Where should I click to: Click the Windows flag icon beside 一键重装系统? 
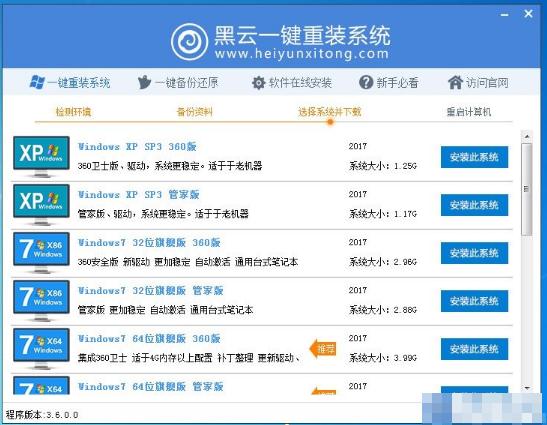click(x=37, y=82)
